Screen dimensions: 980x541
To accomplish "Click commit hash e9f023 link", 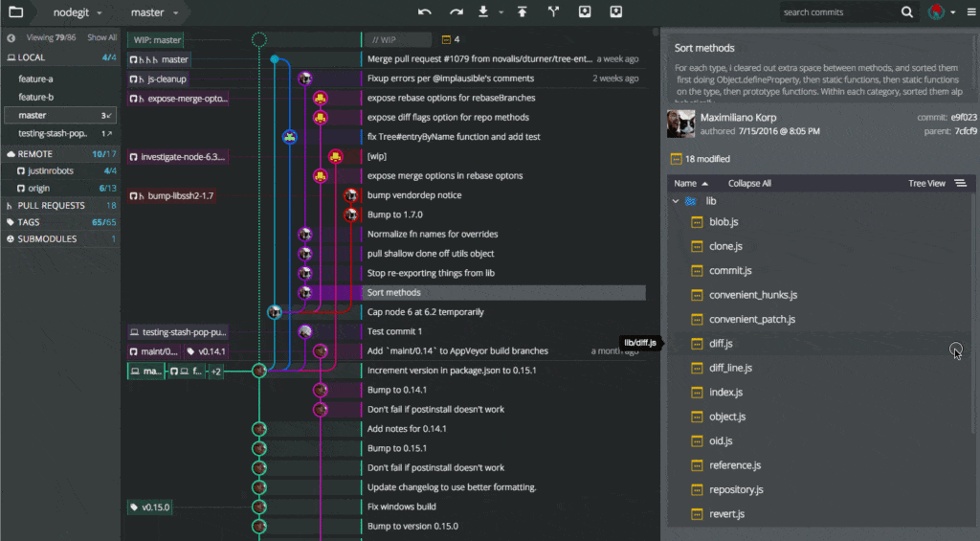I will pyautogui.click(x=964, y=117).
